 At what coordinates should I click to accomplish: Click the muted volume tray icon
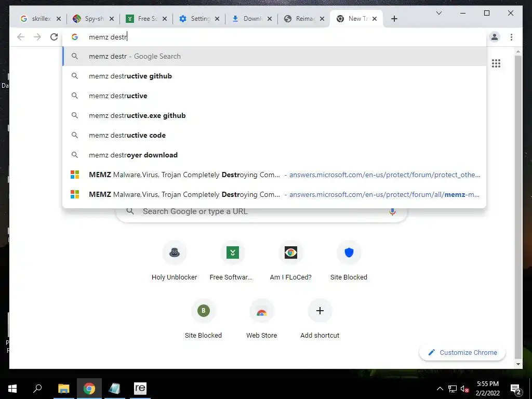point(465,389)
